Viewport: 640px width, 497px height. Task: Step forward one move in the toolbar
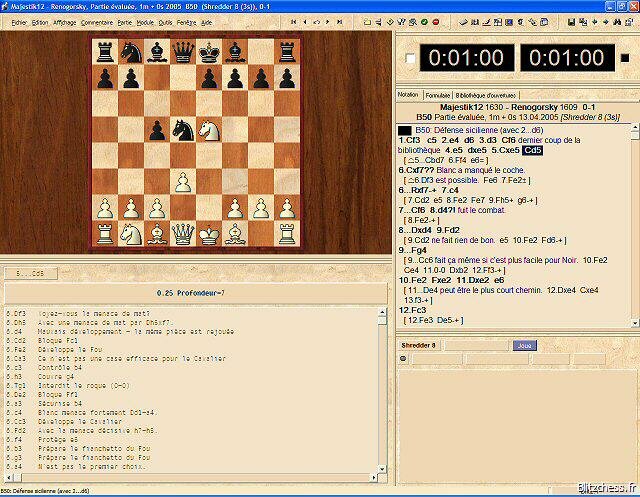pyautogui.click(x=325, y=21)
